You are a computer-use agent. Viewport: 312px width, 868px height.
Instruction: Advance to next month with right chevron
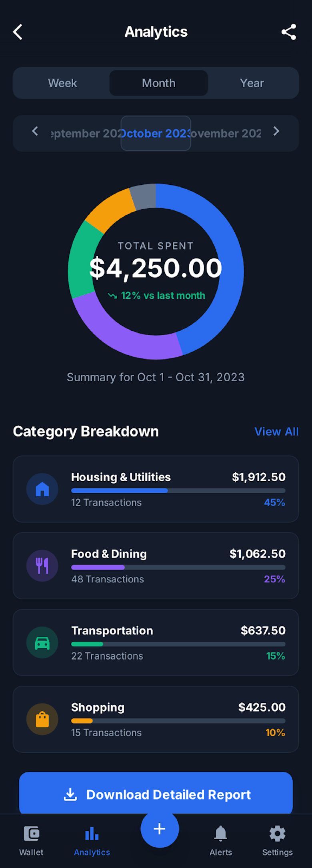[276, 131]
